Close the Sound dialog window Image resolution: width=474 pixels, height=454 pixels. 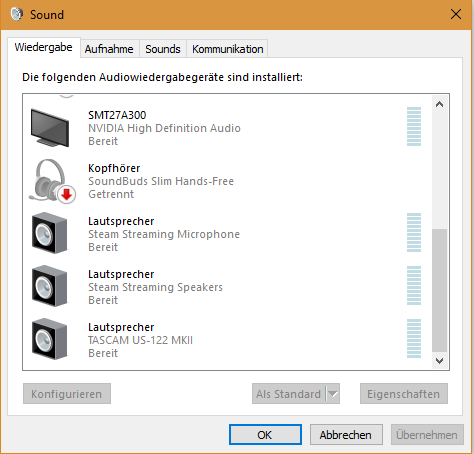coord(456,14)
